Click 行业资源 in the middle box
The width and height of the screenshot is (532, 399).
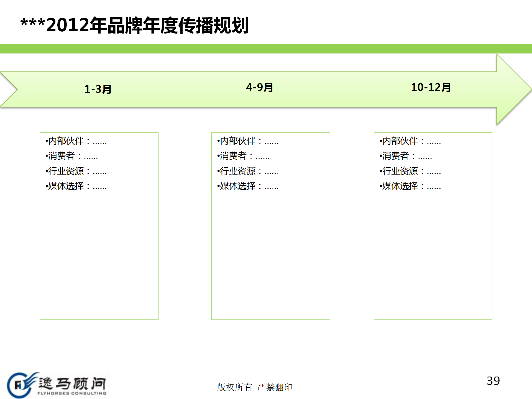click(238, 171)
